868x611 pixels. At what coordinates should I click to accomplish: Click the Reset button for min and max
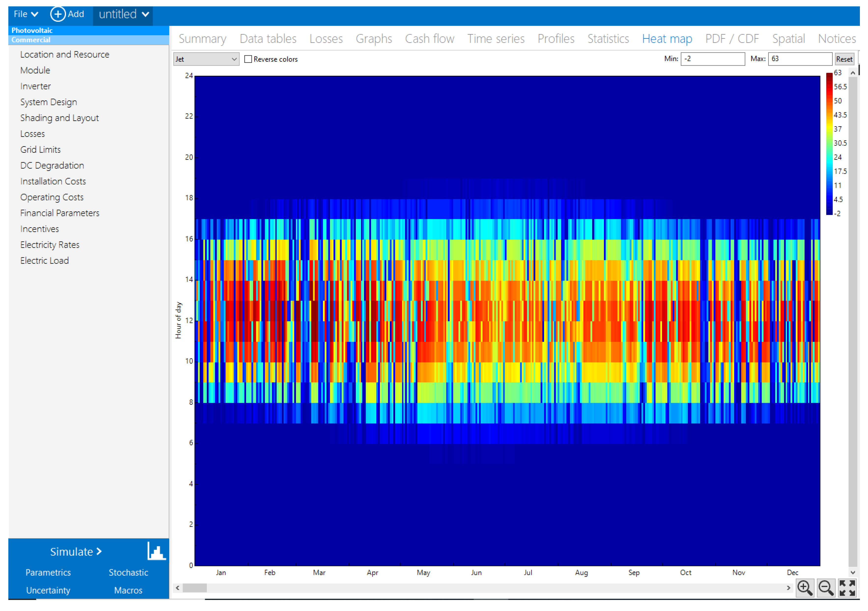(844, 59)
